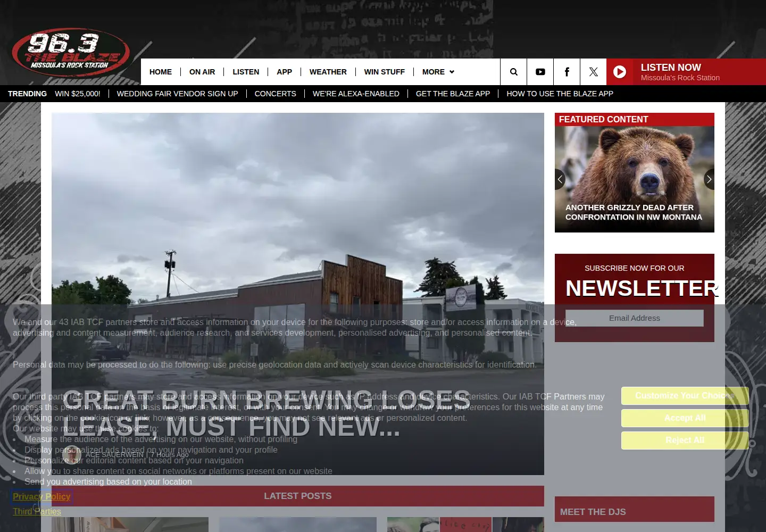The height and width of the screenshot is (532, 766).
Task: Click the Listen Now play icon
Action: [620, 72]
